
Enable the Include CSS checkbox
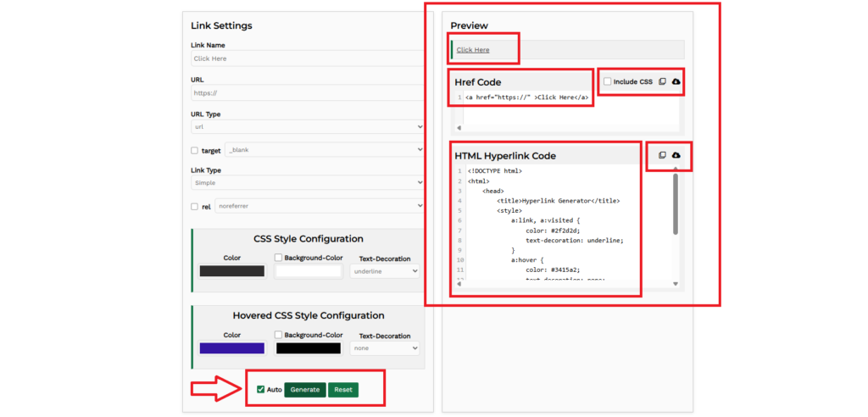pos(607,82)
